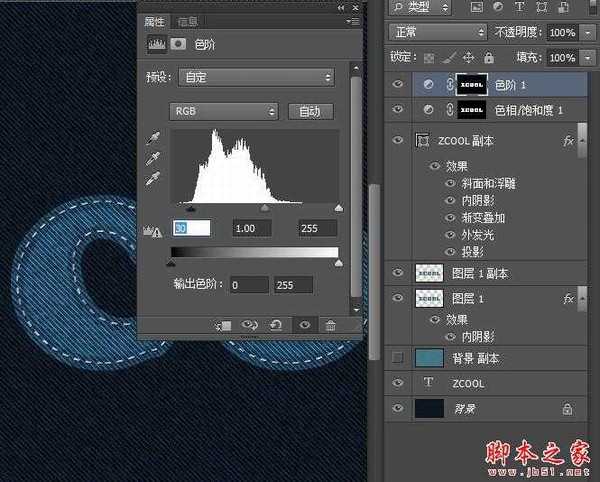Hide the 背景 layer
The image size is (600, 482).
[398, 408]
